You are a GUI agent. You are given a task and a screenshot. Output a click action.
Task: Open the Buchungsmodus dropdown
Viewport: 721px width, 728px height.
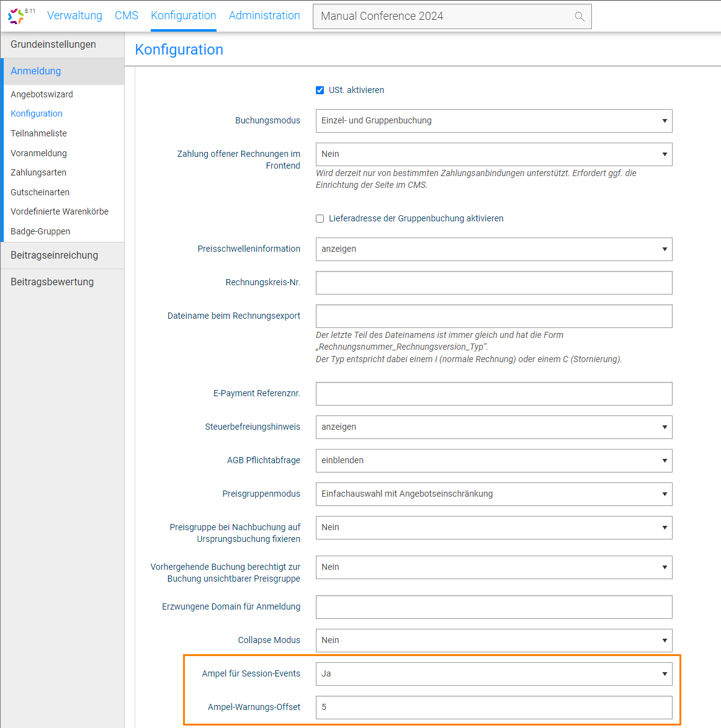coord(493,121)
